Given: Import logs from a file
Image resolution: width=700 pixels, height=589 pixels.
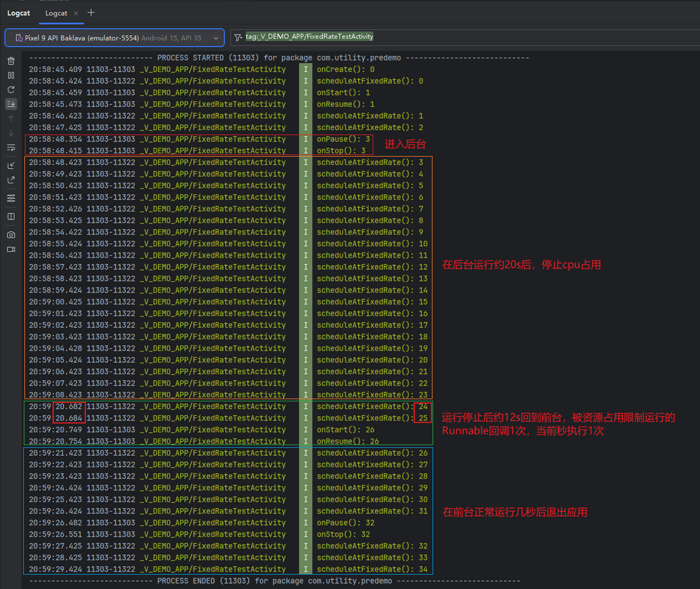Looking at the screenshot, I should pyautogui.click(x=11, y=166).
